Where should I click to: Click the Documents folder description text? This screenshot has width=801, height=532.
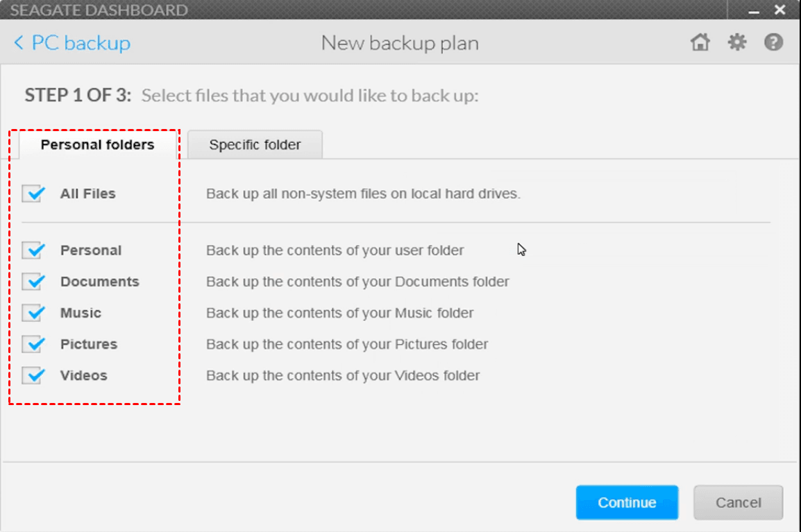pyautogui.click(x=357, y=282)
